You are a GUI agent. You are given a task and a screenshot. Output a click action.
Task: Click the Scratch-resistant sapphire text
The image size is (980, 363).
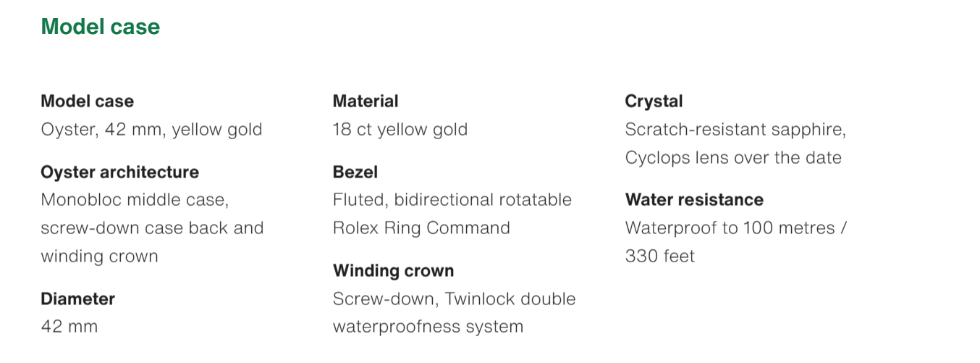pyautogui.click(x=735, y=130)
